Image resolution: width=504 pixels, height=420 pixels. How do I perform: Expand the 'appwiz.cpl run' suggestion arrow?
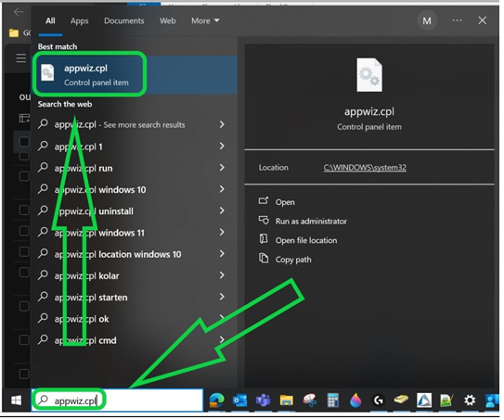coord(222,168)
